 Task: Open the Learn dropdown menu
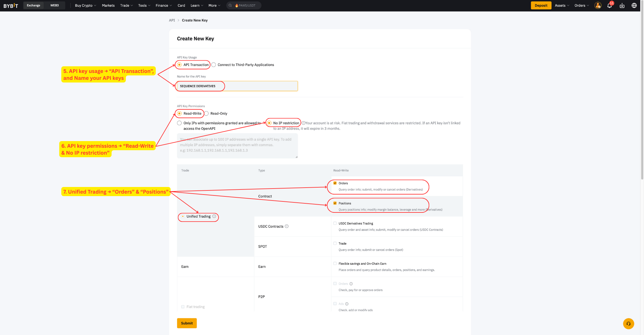[197, 6]
